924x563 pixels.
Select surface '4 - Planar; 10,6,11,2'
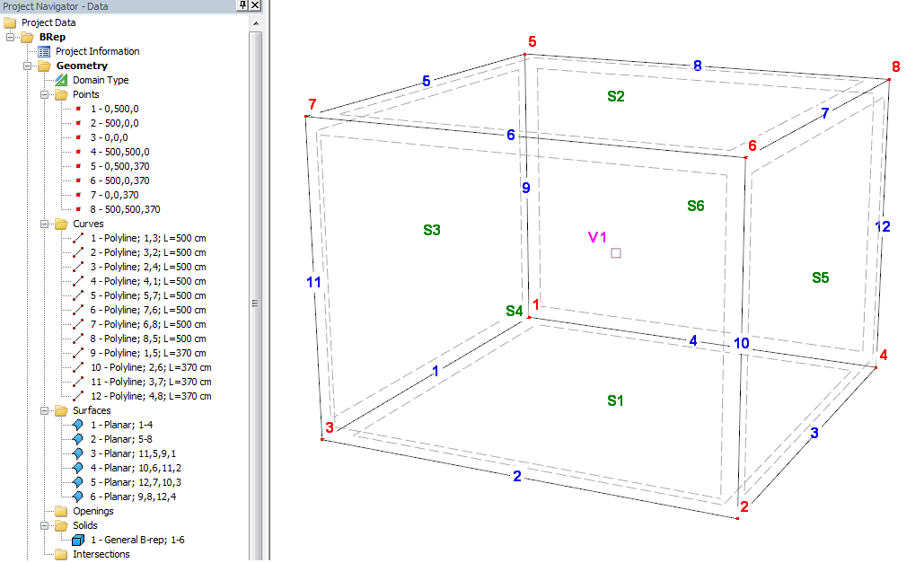pos(136,468)
